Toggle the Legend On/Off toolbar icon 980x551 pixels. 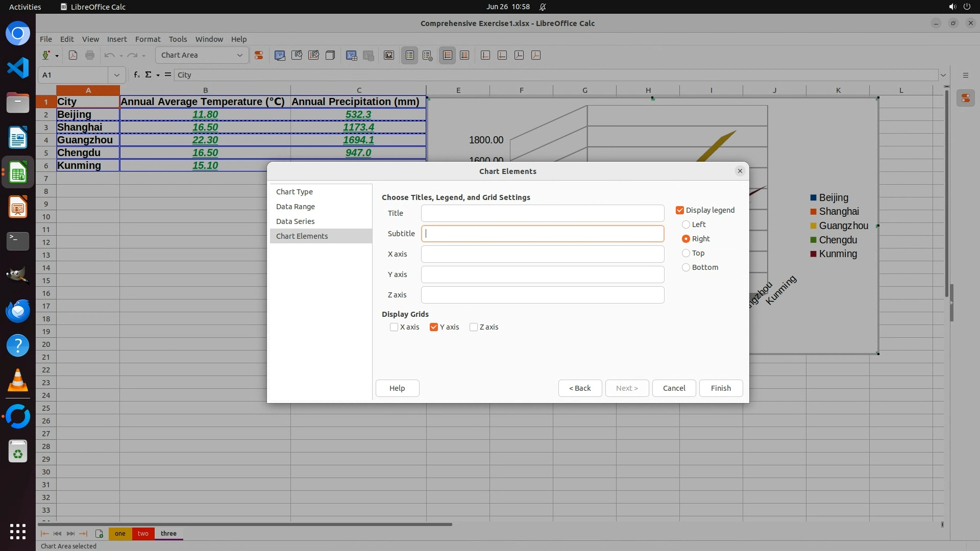click(x=410, y=55)
